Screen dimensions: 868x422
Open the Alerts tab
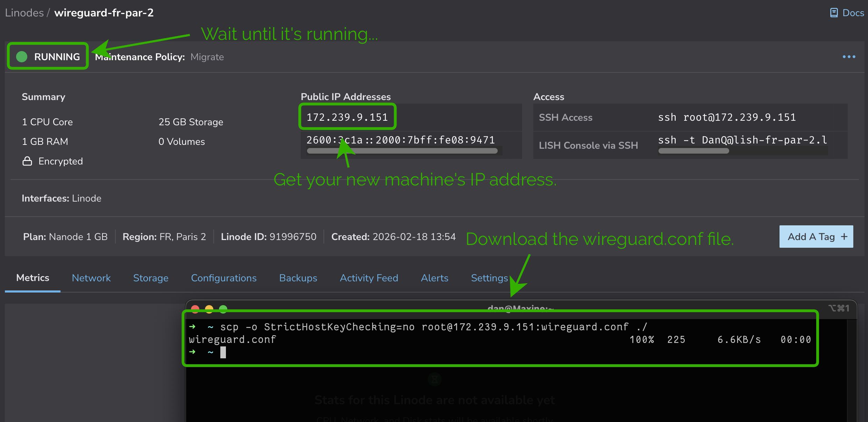[434, 278]
